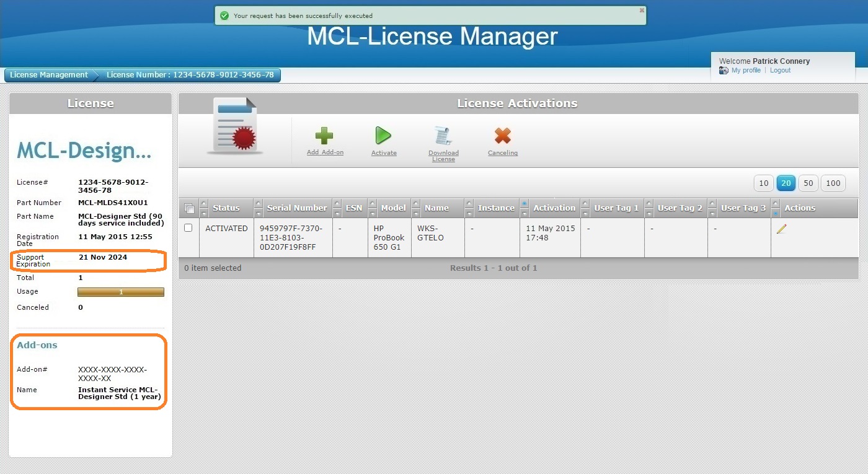Click registration date 11 May 2015 12:55

click(115, 237)
